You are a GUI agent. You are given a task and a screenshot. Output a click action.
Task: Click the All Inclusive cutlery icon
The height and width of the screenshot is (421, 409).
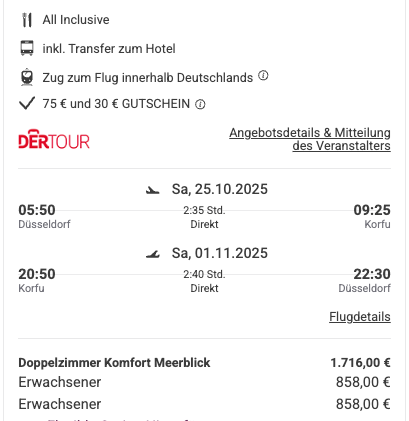[x=27, y=20]
